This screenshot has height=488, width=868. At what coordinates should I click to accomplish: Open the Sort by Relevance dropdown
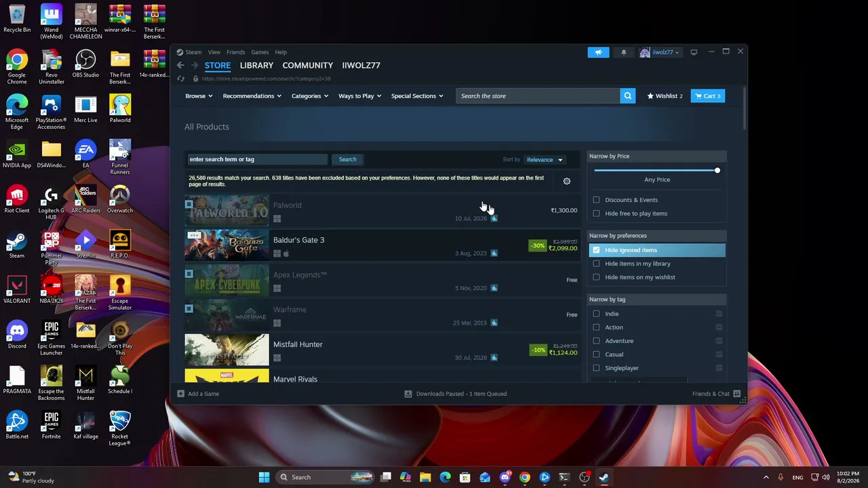click(x=545, y=160)
